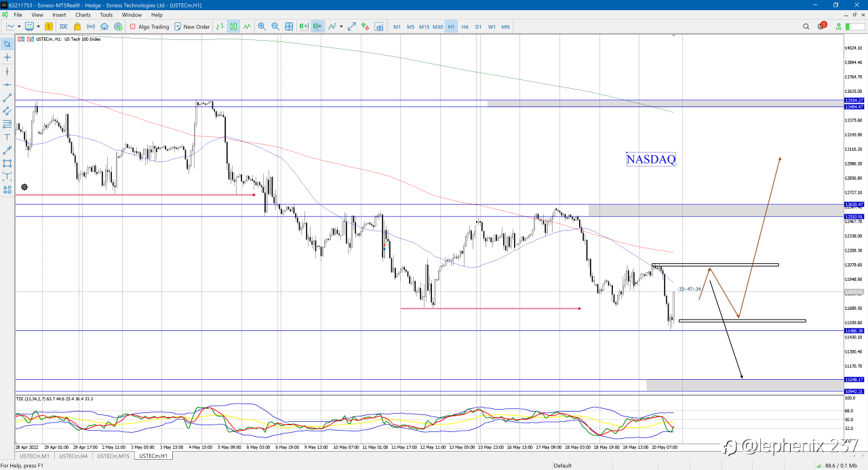The image size is (868, 470).
Task: Activate the crosshair tool
Action: [7, 58]
